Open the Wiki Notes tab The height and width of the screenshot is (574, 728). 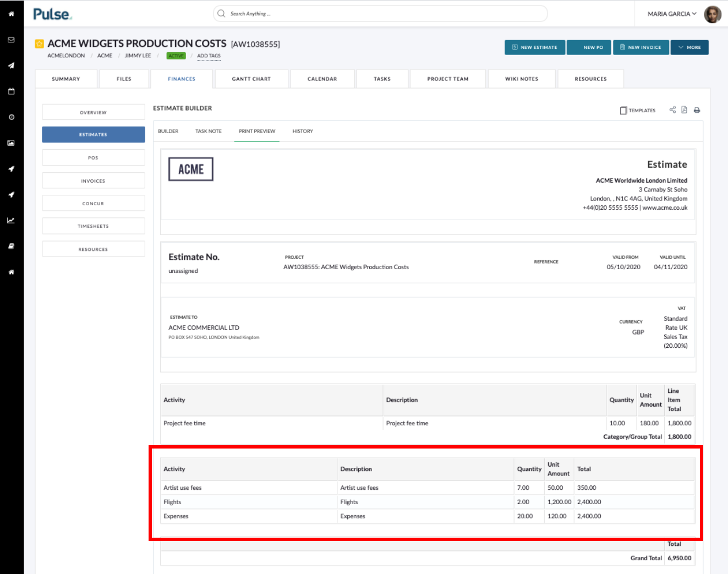pyautogui.click(x=522, y=79)
